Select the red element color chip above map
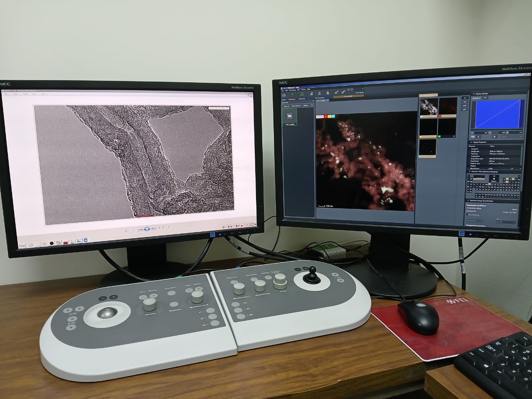This screenshot has width=532, height=399. [x=327, y=116]
